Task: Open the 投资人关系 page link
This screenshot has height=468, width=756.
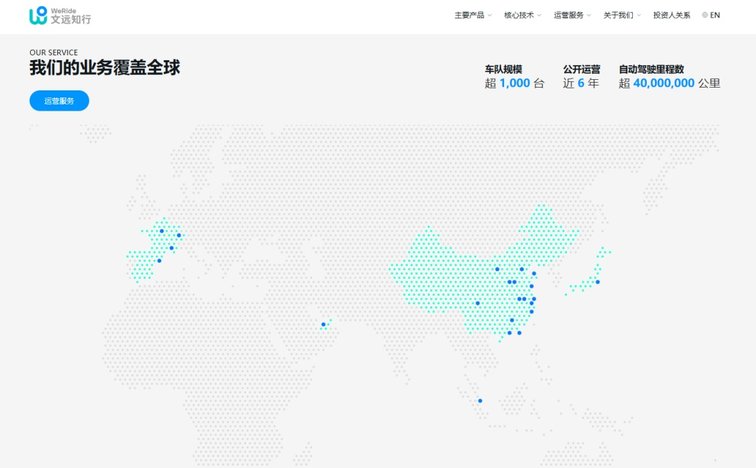Action: coord(672,15)
